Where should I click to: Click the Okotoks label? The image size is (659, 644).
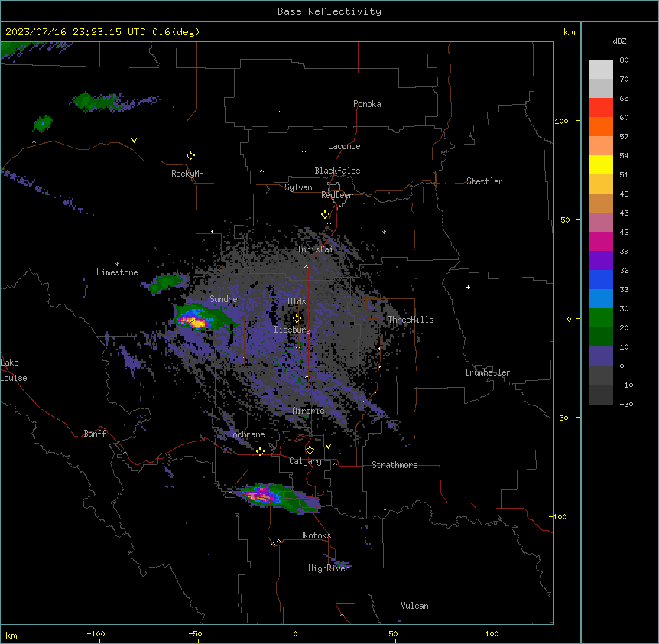click(x=315, y=535)
